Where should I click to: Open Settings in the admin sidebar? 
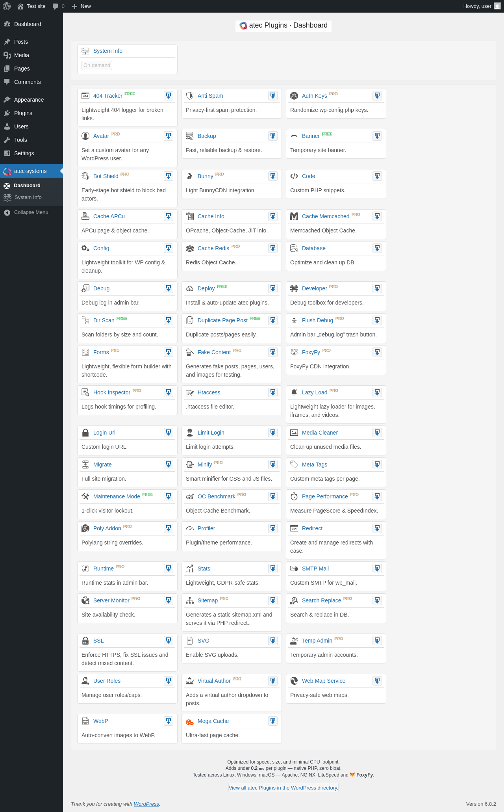tap(31, 153)
